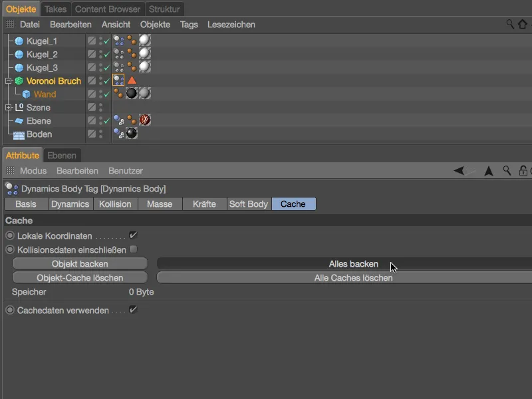Screen dimensions: 532x399
Task: Select the Dynamics Body tag on Voronoi Bruch
Action: [118, 80]
